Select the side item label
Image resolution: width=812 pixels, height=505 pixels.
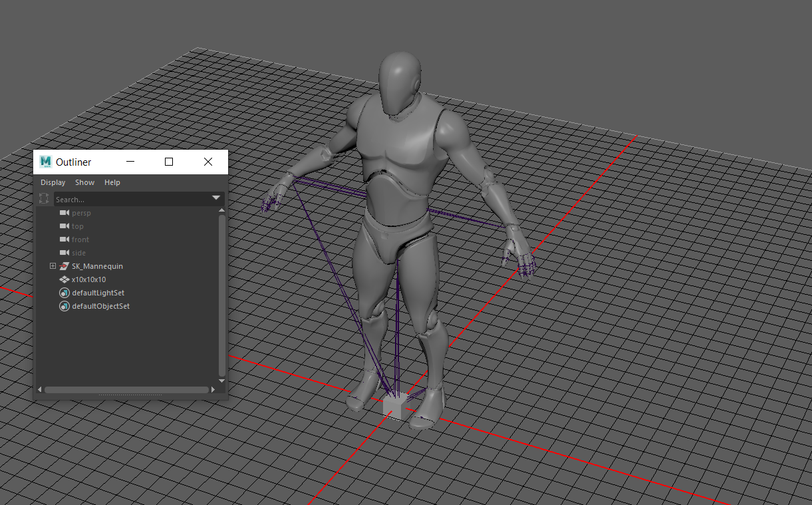tap(79, 253)
